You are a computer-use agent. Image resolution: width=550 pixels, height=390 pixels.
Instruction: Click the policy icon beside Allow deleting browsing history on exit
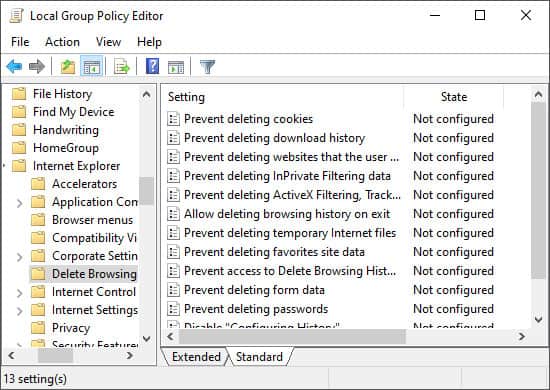click(173, 214)
